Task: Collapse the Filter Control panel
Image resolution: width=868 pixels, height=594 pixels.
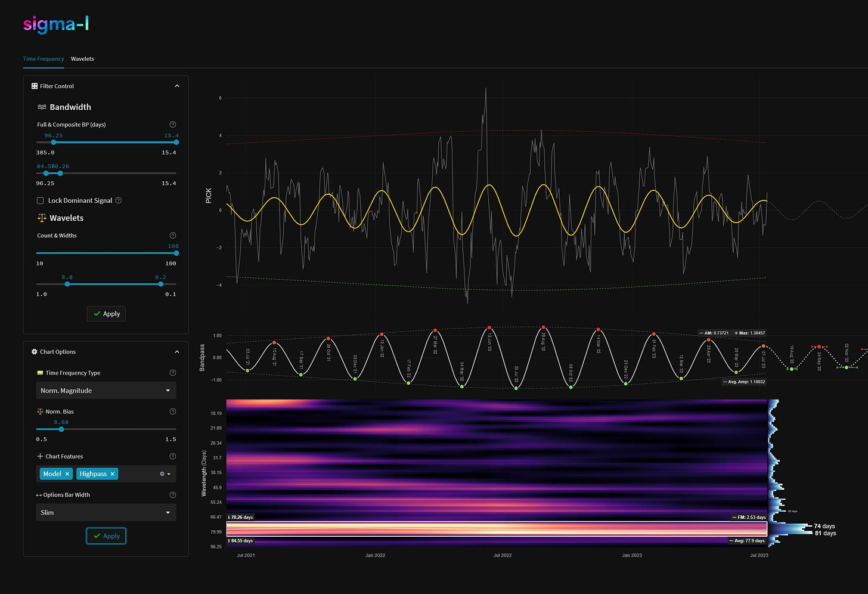Action: point(177,86)
